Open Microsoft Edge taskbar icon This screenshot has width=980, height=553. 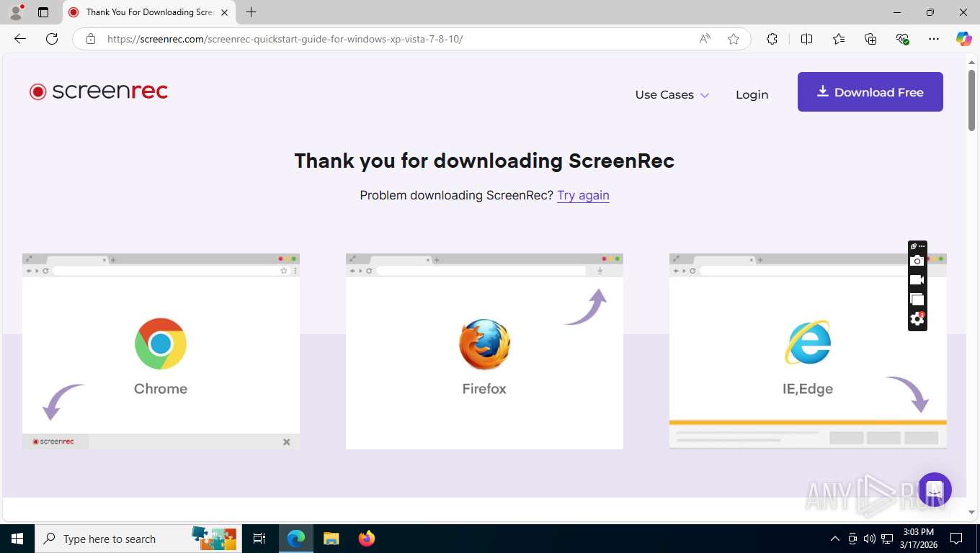click(296, 539)
